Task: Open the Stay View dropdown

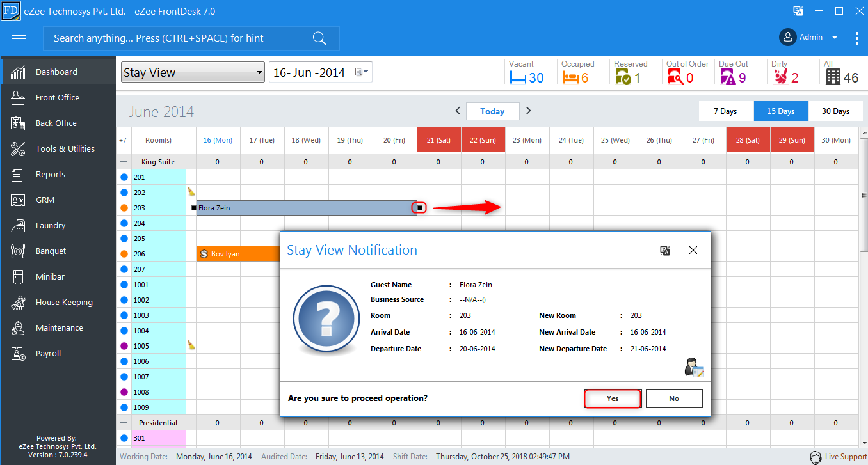Action: click(193, 72)
